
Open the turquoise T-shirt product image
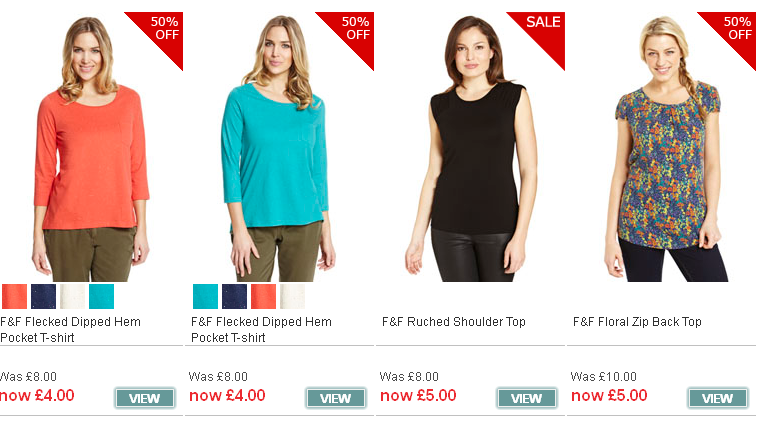point(282,147)
